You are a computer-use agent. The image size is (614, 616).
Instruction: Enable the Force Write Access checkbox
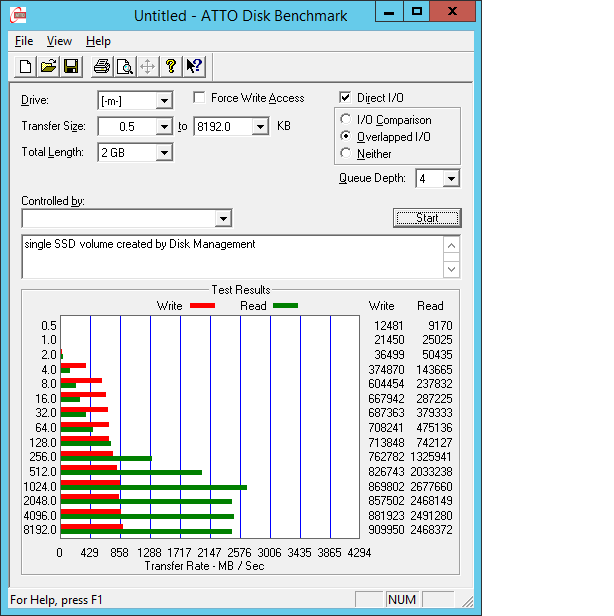[199, 98]
